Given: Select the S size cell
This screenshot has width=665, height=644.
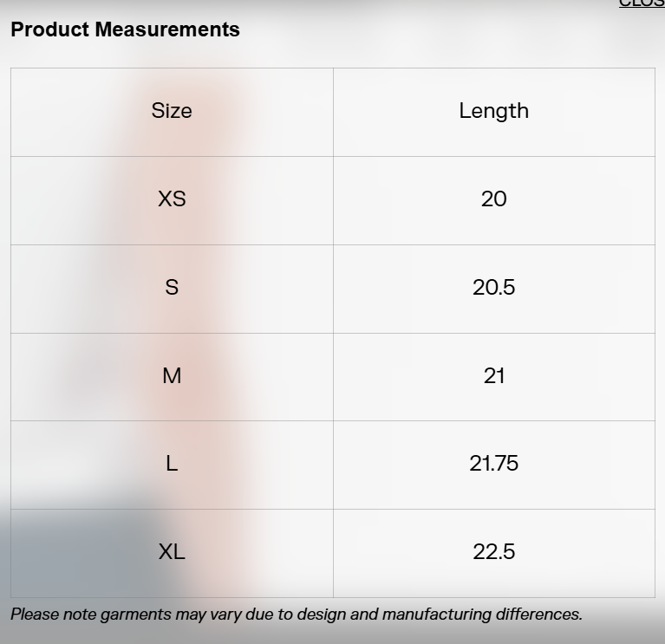Looking at the screenshot, I should coord(172,288).
